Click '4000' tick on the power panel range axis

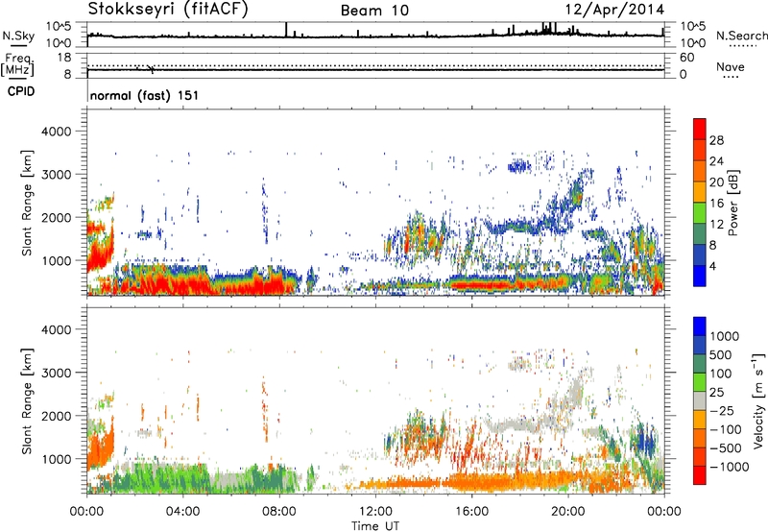57,132
